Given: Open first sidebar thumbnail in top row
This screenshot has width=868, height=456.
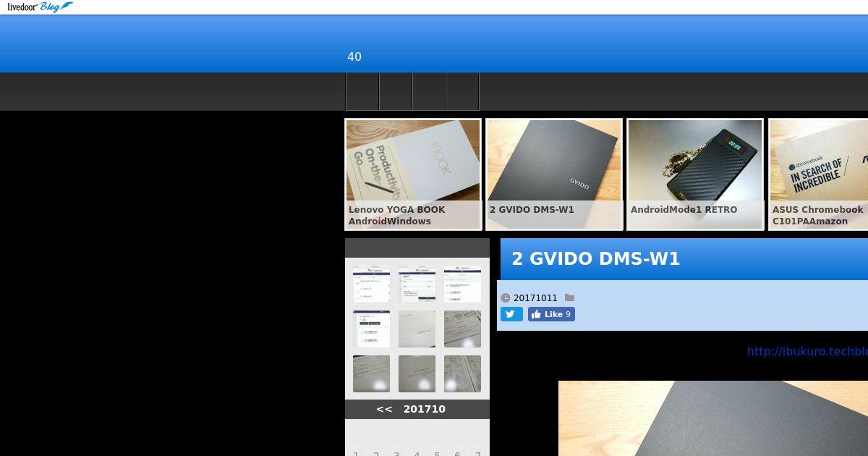Looking at the screenshot, I should click(372, 284).
